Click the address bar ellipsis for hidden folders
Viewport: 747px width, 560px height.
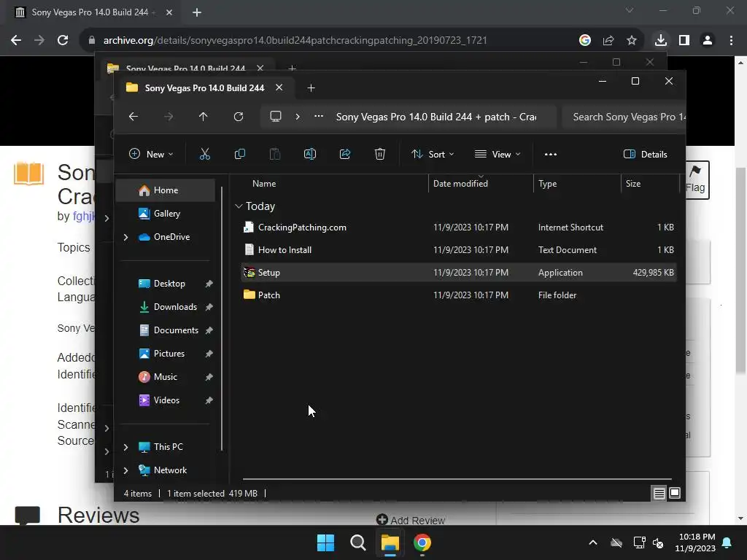tap(319, 116)
